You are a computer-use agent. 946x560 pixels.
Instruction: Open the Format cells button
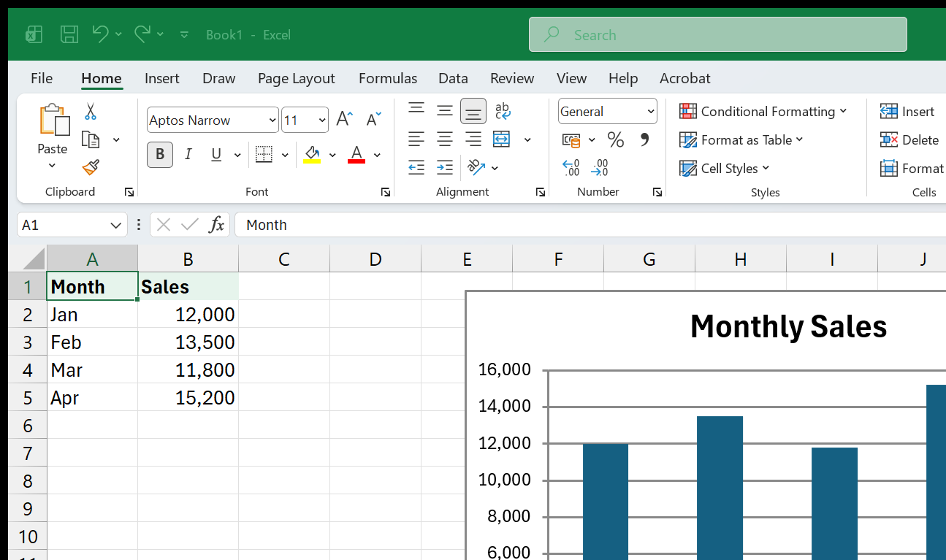tap(912, 168)
